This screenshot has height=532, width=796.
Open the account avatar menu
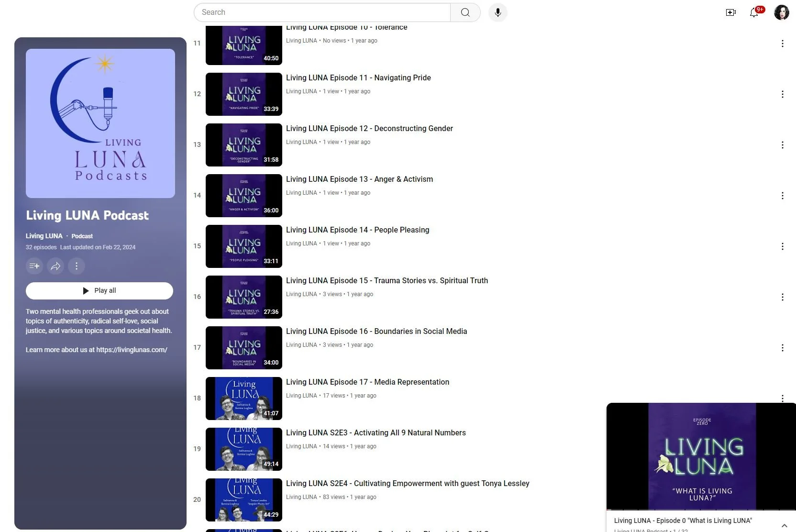coord(782,12)
